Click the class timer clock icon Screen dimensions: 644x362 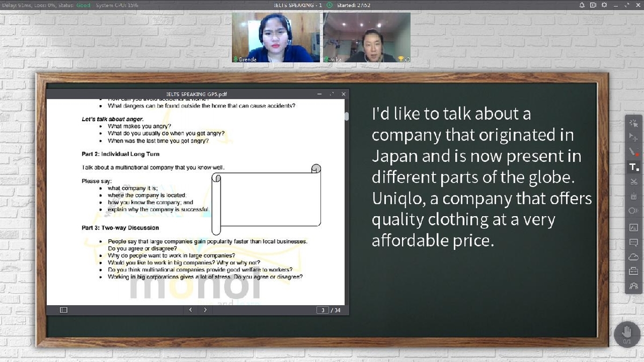(x=330, y=5)
